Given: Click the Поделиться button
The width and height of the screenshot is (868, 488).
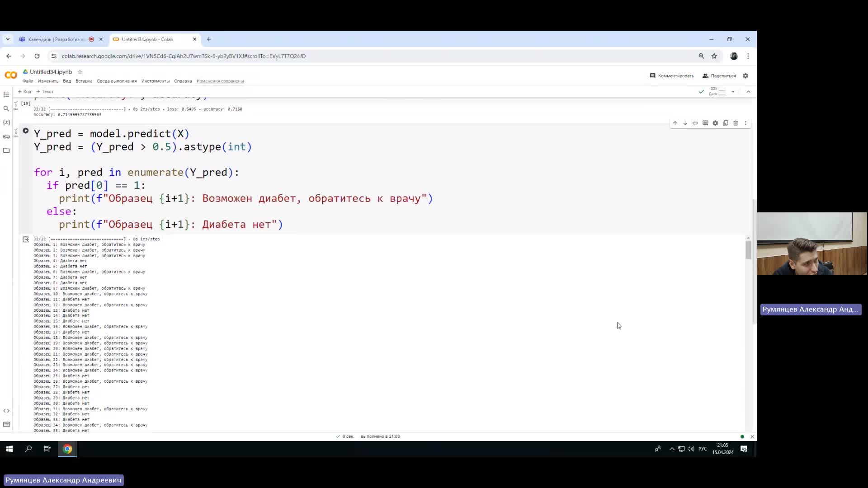Looking at the screenshot, I should tap(719, 76).
